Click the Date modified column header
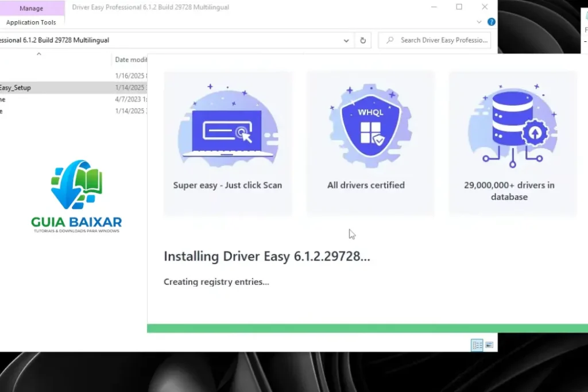 (x=130, y=60)
